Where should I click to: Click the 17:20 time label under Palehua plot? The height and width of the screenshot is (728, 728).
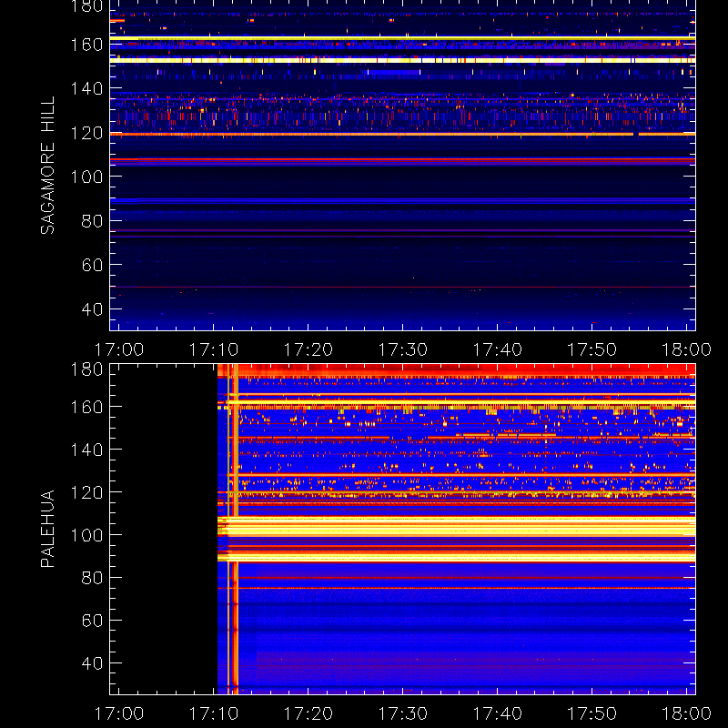[308, 713]
